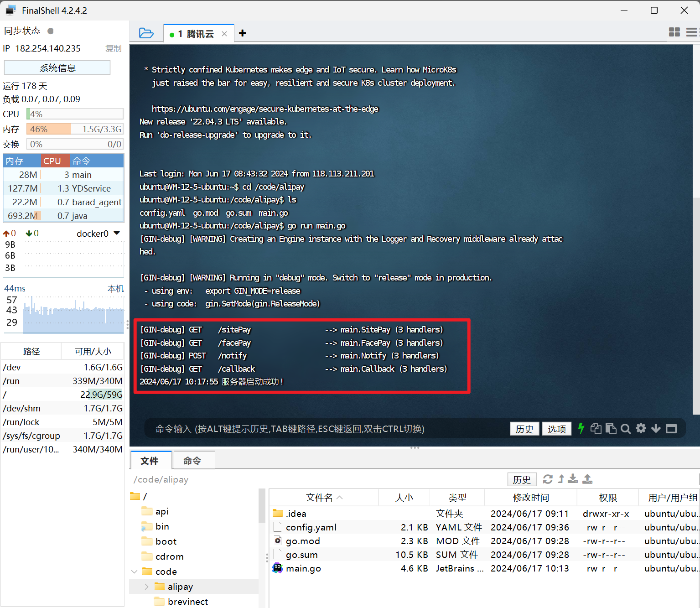Click the /code/alipay path field
The image size is (700, 608).
319,479
